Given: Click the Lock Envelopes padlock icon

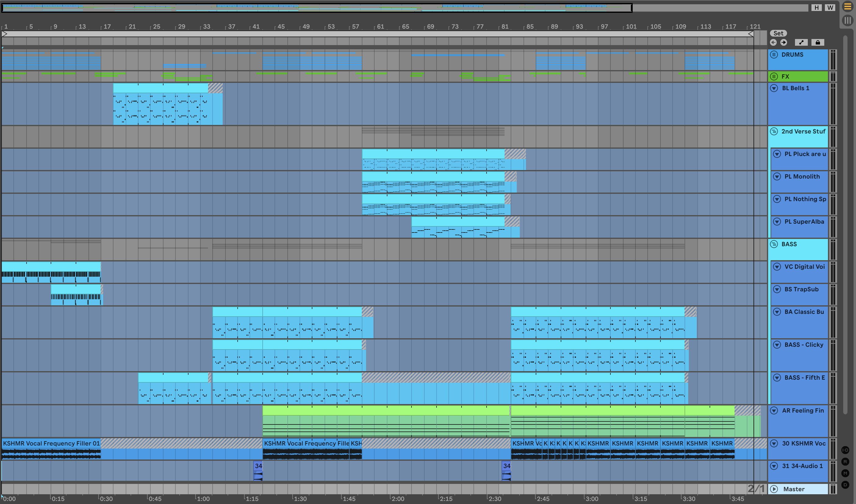Looking at the screenshot, I should coord(818,42).
